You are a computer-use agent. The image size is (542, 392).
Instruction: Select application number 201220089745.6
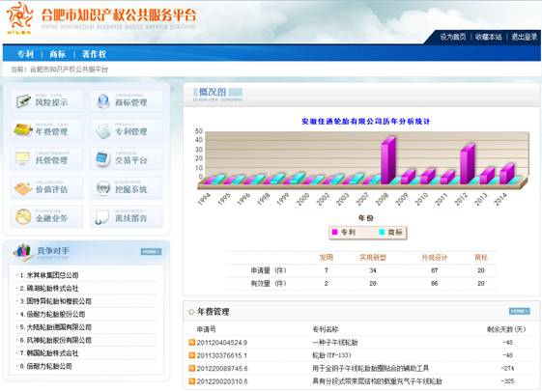click(x=222, y=369)
